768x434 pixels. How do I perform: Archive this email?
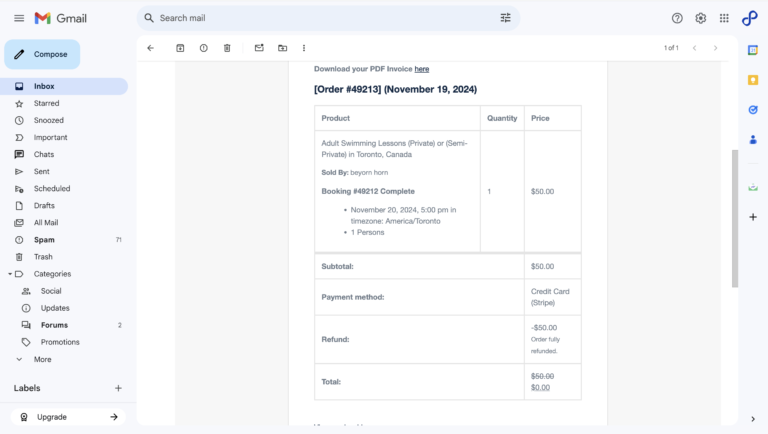pos(180,48)
